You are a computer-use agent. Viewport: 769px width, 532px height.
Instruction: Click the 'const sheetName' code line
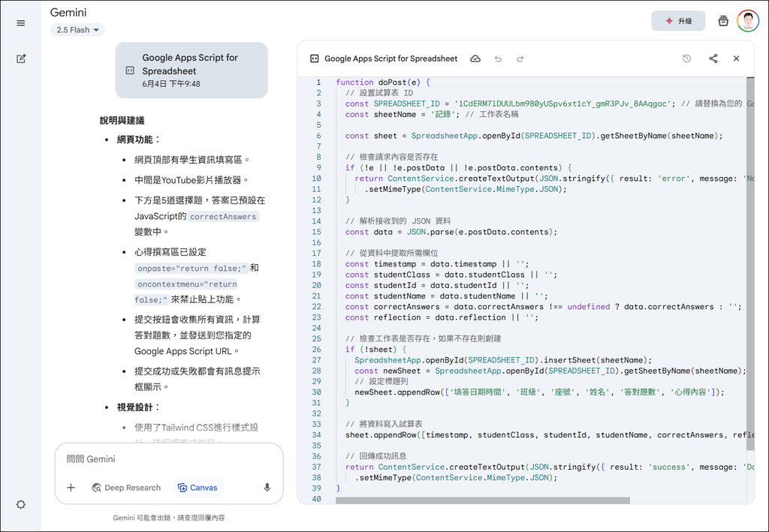pos(432,115)
